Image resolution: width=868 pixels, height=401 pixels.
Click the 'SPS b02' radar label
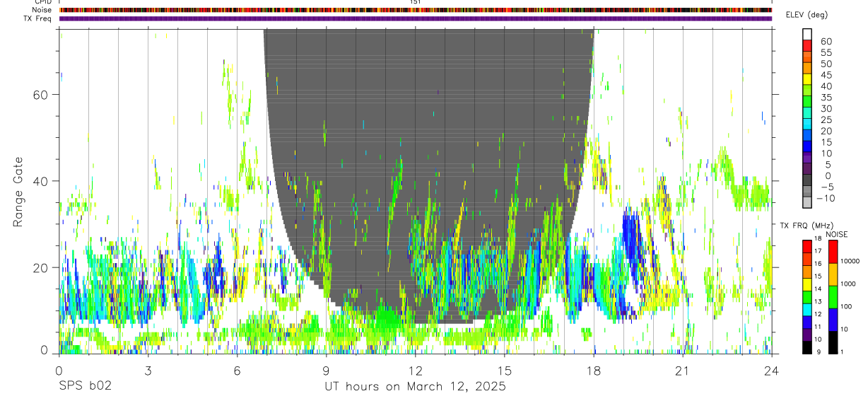point(85,387)
